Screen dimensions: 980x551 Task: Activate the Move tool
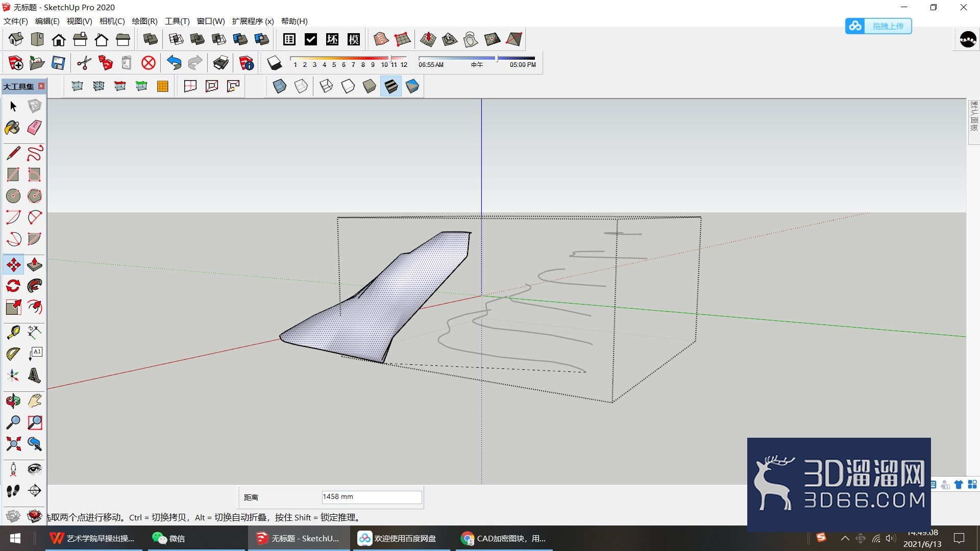coord(13,264)
